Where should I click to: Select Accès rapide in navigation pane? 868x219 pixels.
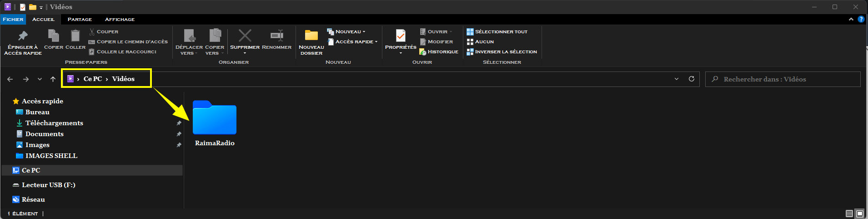click(x=42, y=101)
